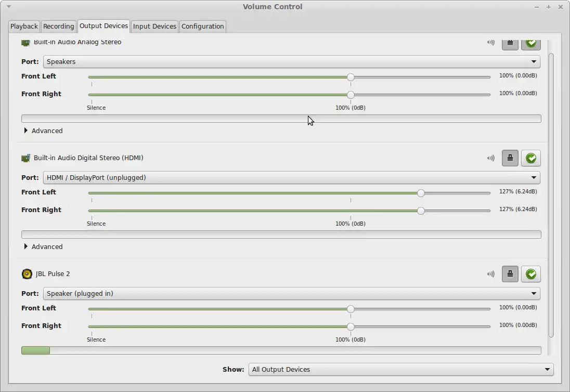Close the Volume Control window
Screen dimensions: 570x392
(x=561, y=7)
